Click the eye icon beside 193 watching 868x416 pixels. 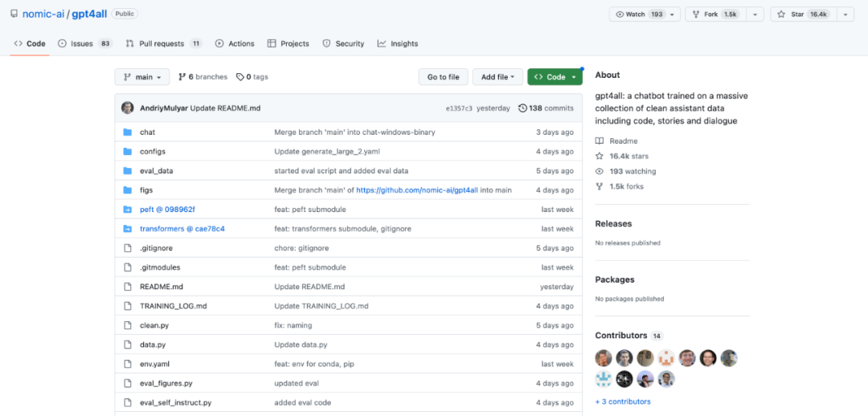600,172
